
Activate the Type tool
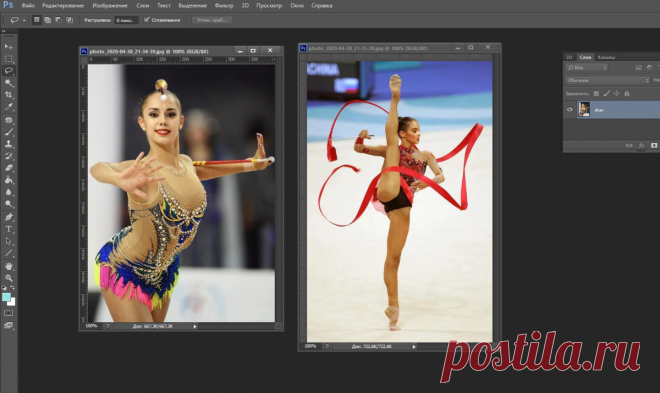pyautogui.click(x=8, y=229)
